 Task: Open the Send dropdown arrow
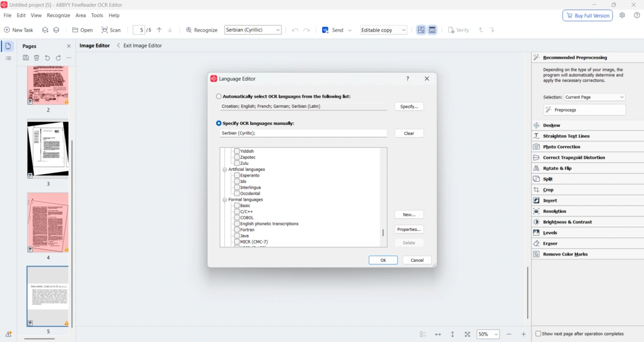[x=350, y=30]
